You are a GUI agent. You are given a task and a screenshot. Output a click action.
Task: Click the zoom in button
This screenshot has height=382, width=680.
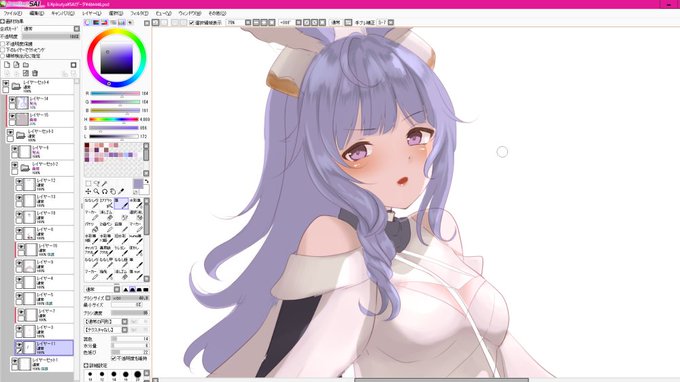coord(264,23)
